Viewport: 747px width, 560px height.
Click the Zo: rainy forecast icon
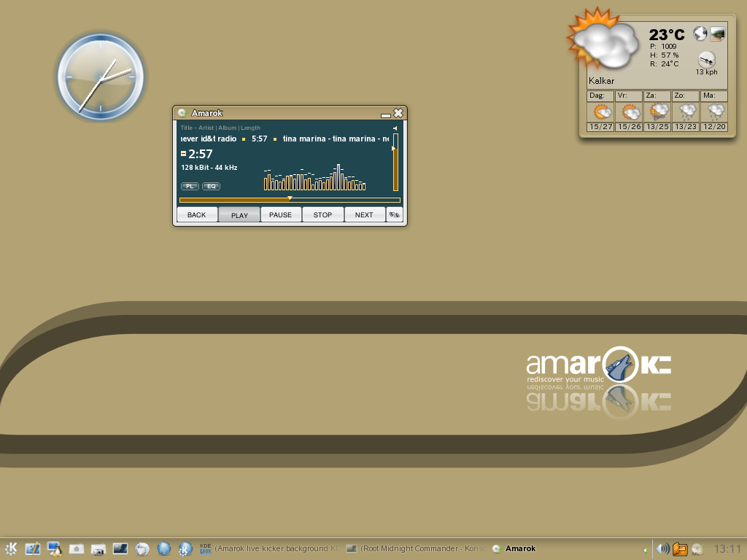coord(686,112)
